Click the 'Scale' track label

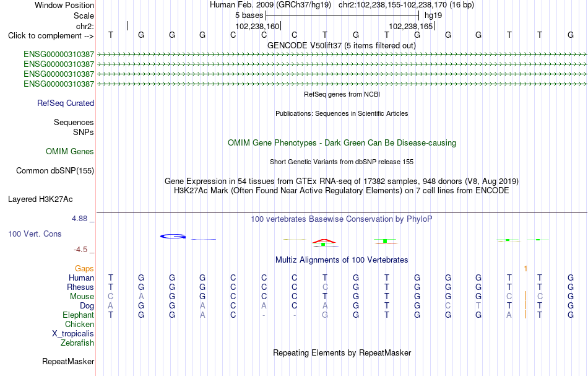[x=84, y=15]
